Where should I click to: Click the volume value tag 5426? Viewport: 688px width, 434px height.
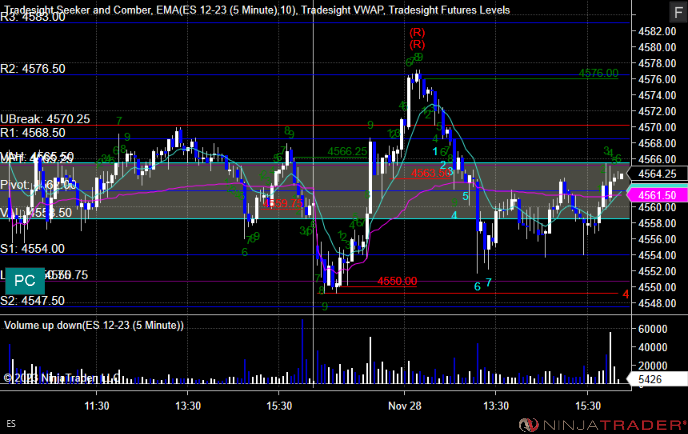(x=657, y=379)
